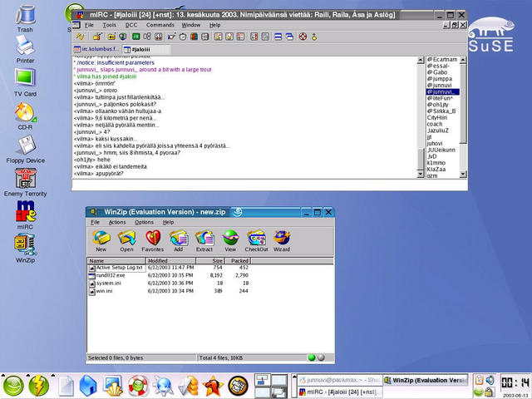Open mIRC Window menu

(x=190, y=25)
